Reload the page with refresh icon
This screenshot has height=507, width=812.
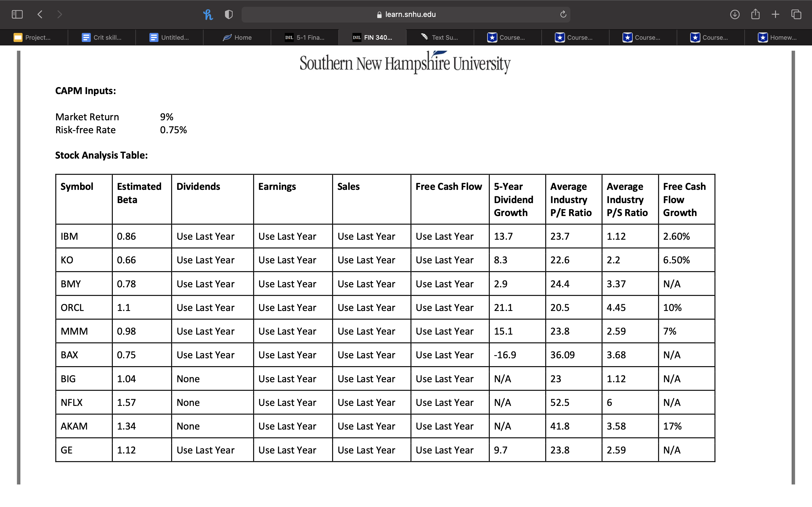(563, 14)
